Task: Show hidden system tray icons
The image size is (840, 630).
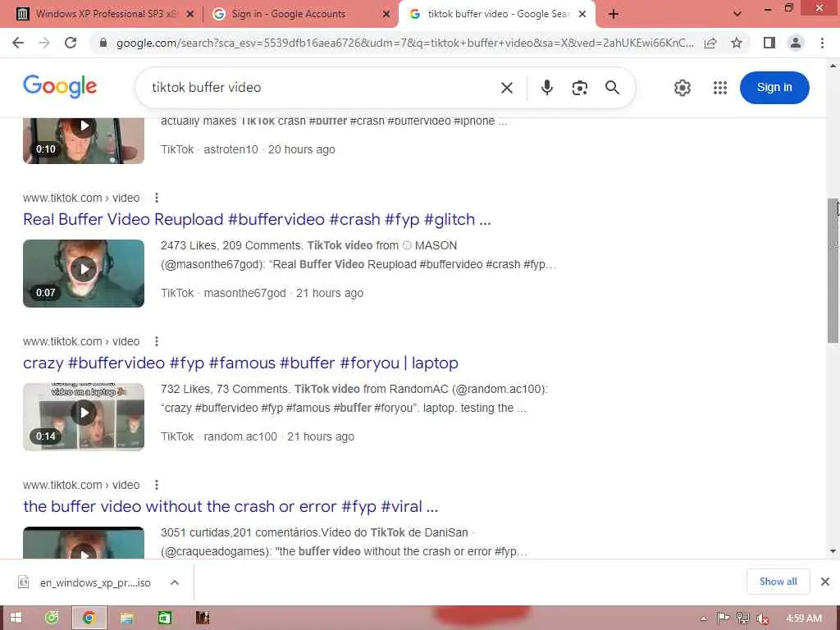Action: (x=703, y=619)
